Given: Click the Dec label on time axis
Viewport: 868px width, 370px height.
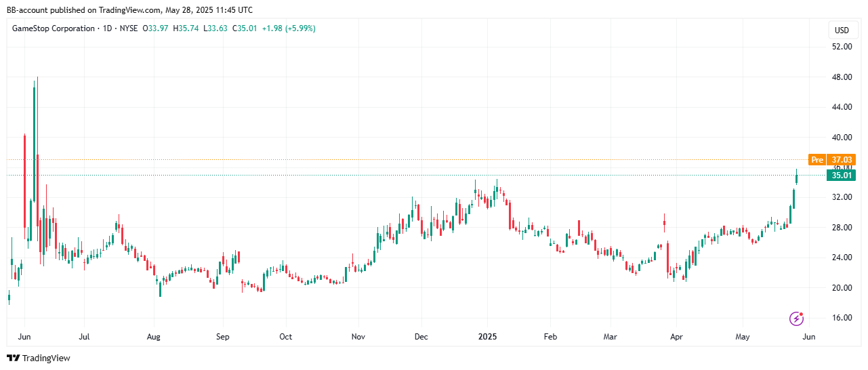Looking at the screenshot, I should 420,336.
